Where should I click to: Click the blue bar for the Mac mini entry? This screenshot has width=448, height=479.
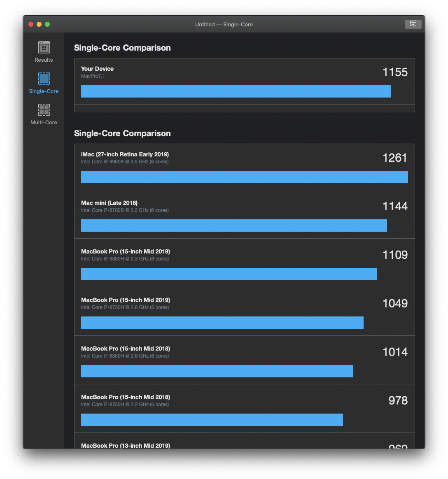pos(234,226)
